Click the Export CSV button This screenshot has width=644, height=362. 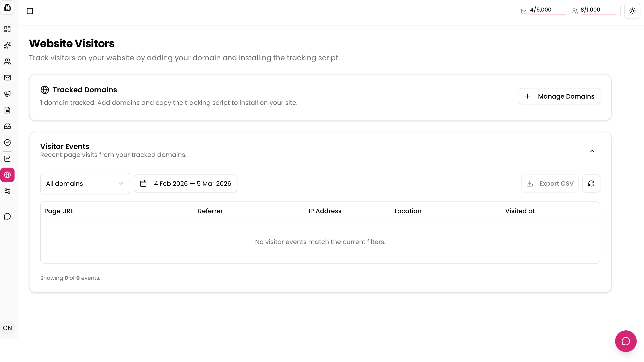click(x=550, y=183)
